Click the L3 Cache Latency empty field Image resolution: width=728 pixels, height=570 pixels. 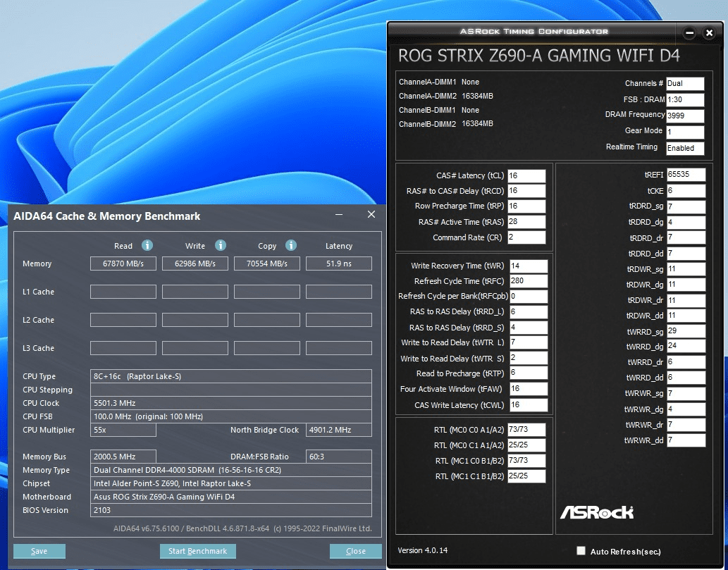[339, 348]
